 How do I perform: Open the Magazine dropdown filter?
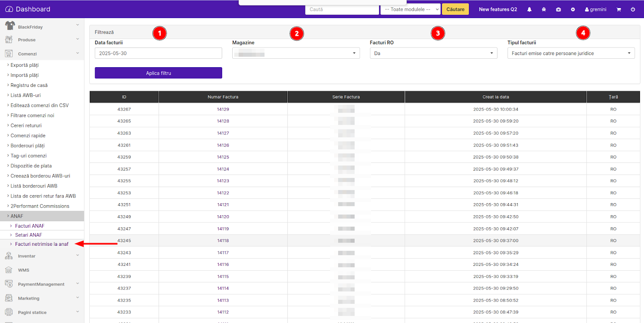(x=296, y=53)
